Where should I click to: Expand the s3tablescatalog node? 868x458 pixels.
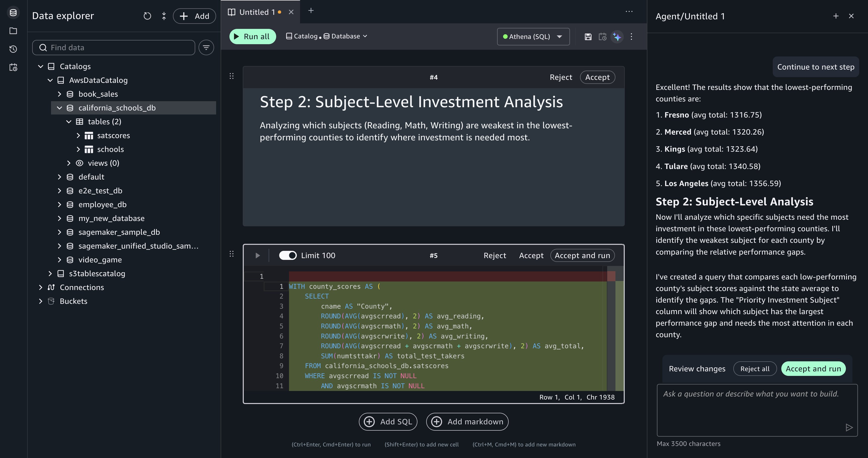[x=50, y=273]
